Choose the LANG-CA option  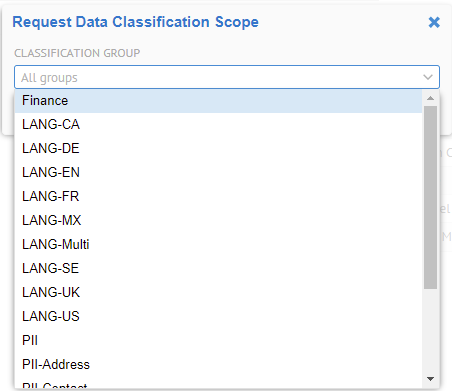218,125
